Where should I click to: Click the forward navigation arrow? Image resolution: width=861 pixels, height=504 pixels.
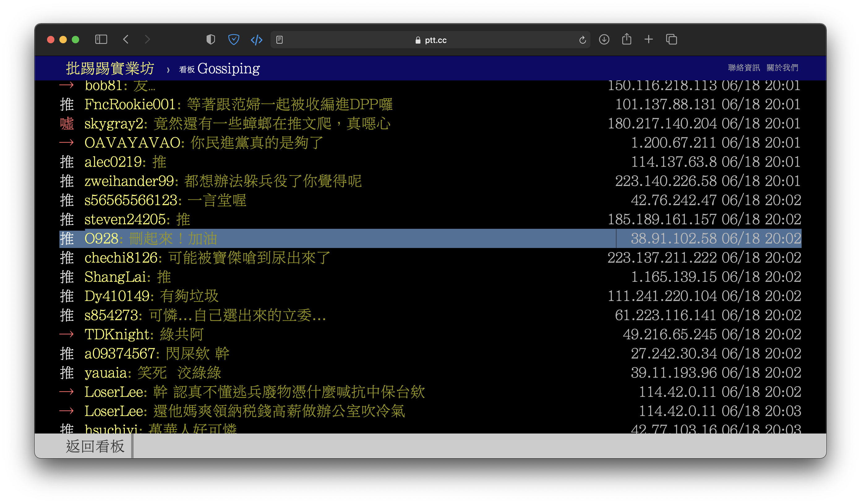[147, 40]
